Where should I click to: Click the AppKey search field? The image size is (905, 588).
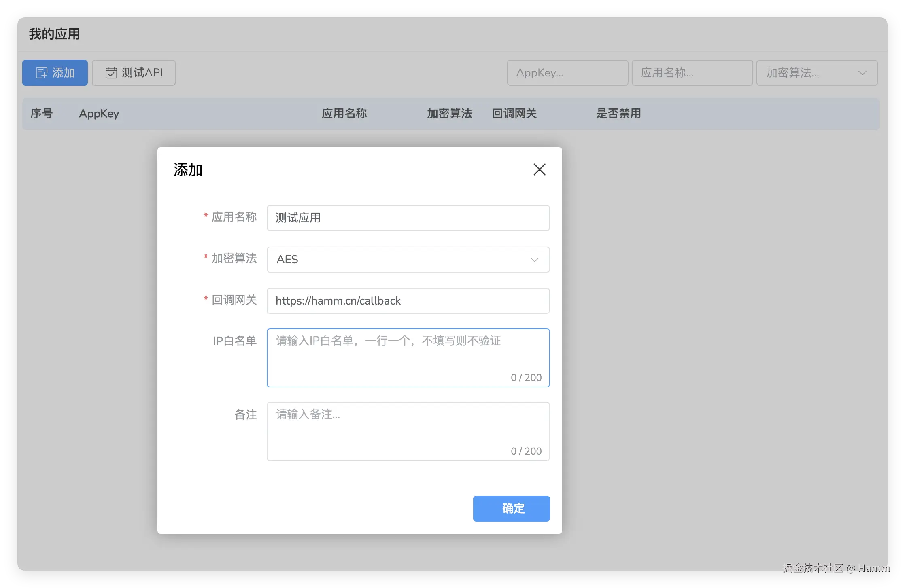[x=567, y=73]
